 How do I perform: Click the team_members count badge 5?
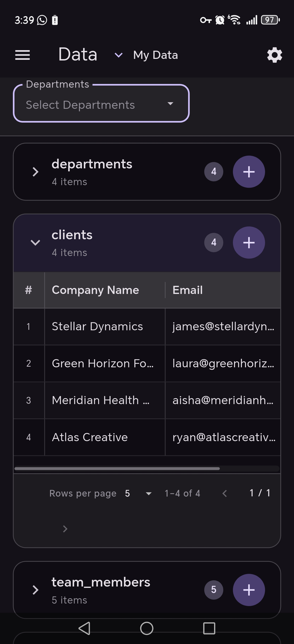coord(214,590)
